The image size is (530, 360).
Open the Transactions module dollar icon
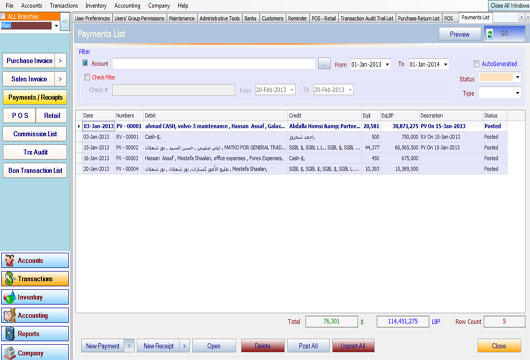(9, 279)
